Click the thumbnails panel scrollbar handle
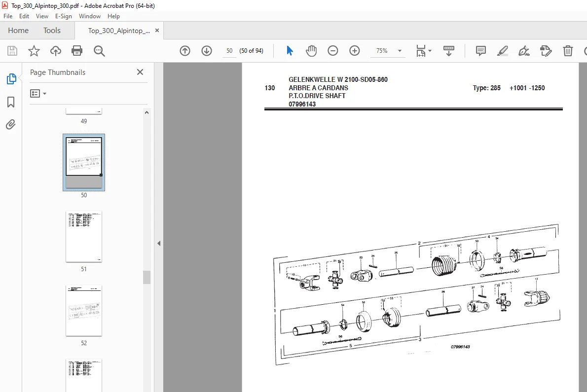587x392 pixels. pyautogui.click(x=147, y=277)
